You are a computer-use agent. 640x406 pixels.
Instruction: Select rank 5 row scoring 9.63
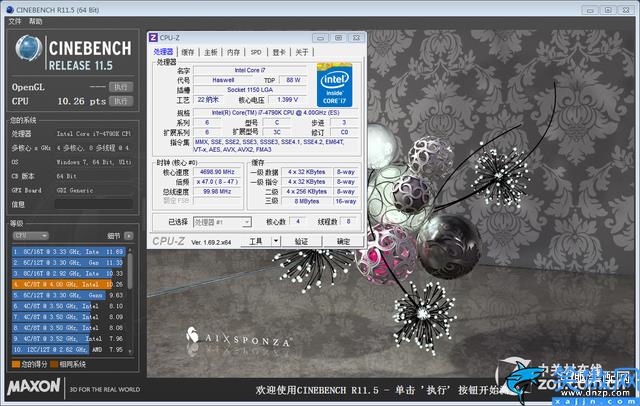pos(68,295)
